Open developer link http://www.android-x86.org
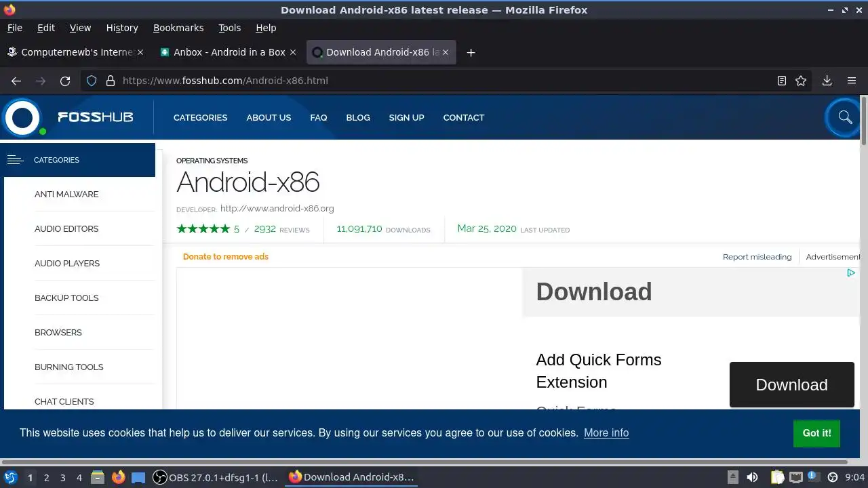The width and height of the screenshot is (868, 488). coord(277,208)
